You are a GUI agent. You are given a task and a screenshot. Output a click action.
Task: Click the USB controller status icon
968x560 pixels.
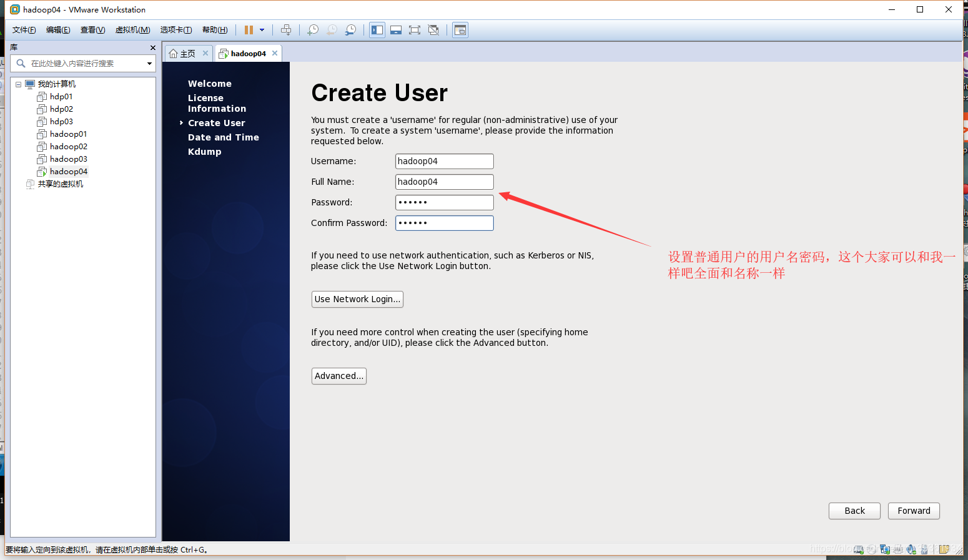pos(924,549)
